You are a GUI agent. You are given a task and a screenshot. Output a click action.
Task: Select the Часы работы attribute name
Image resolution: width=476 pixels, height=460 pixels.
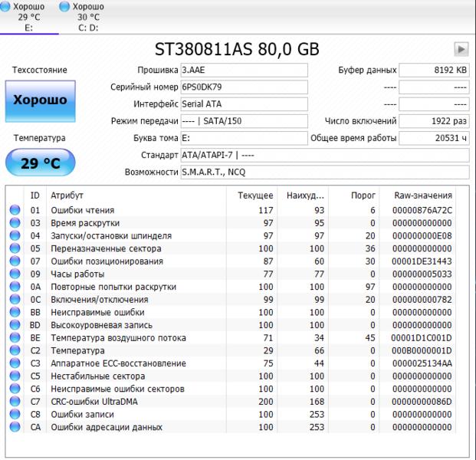point(77,274)
